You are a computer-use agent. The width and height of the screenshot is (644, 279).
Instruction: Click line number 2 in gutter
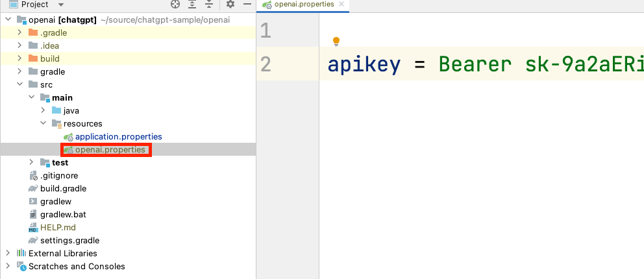point(266,64)
